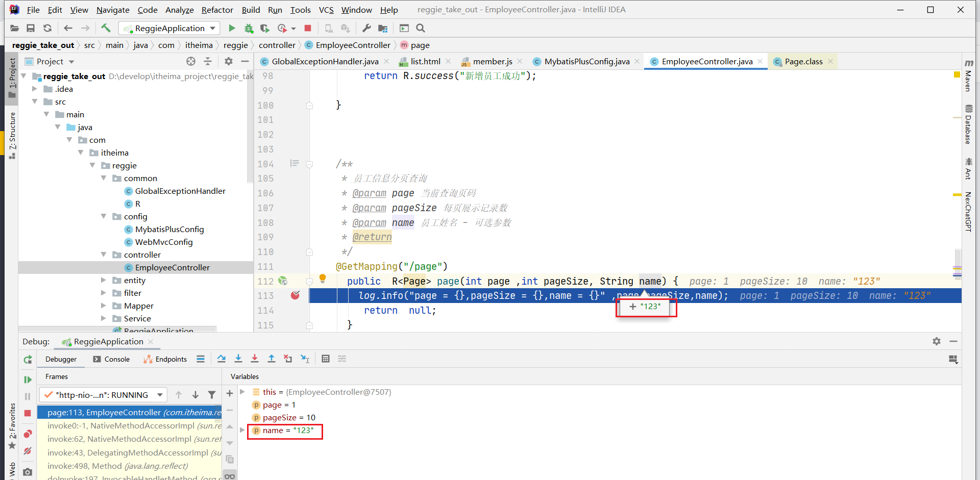This screenshot has height=480, width=980.
Task: Close the GlobalExceptionHandler.java tab
Action: (386, 61)
